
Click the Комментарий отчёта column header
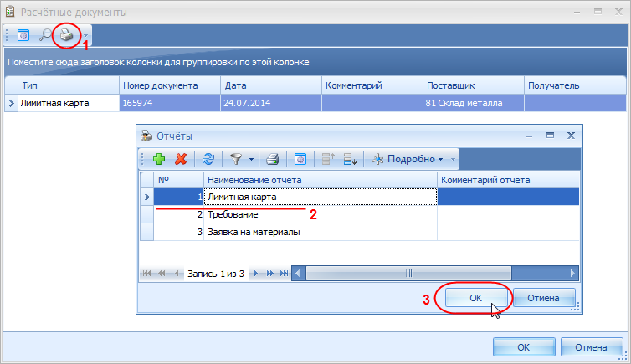point(508,180)
